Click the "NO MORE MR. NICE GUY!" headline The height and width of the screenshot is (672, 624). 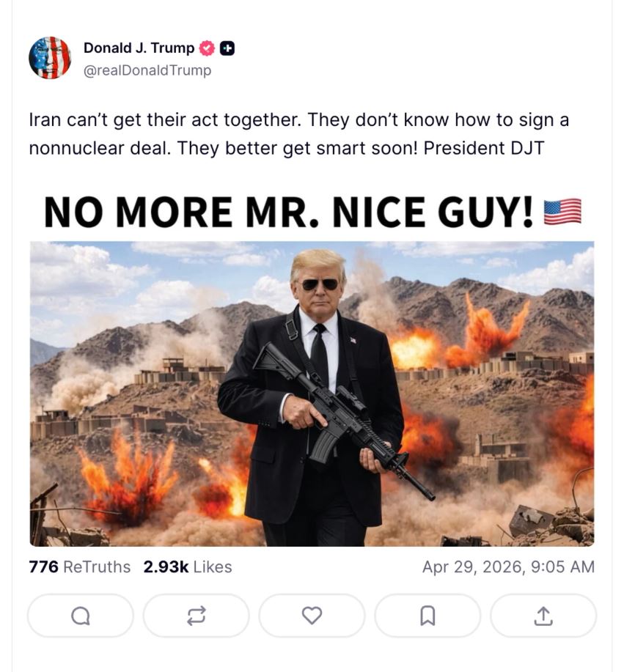(288, 212)
